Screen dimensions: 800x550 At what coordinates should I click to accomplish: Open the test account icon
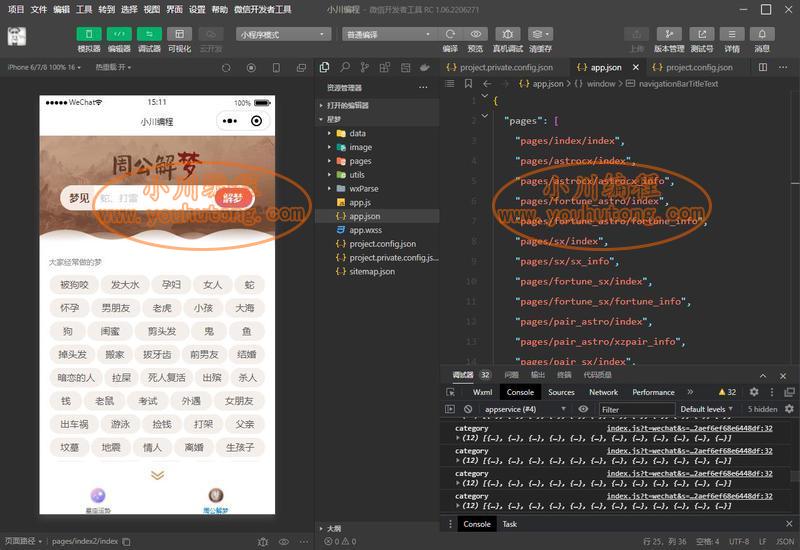pos(702,34)
